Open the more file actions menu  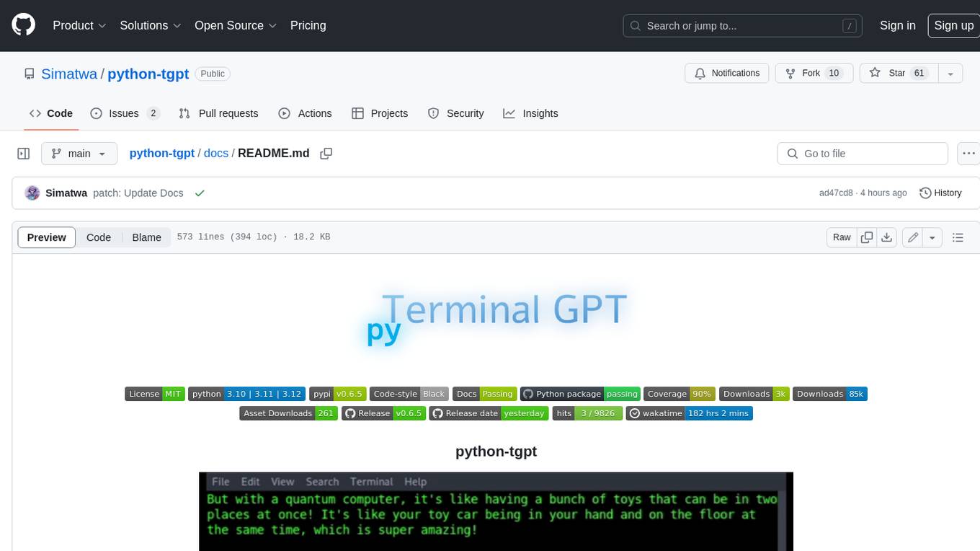point(968,154)
